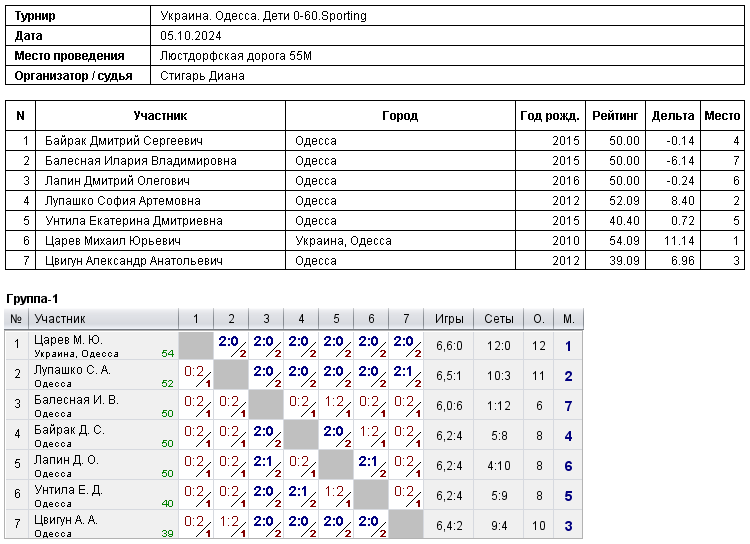The width and height of the screenshot is (750, 544).
Task: Click 'Лапин Д. О.' in the group table
Action: click(x=66, y=460)
